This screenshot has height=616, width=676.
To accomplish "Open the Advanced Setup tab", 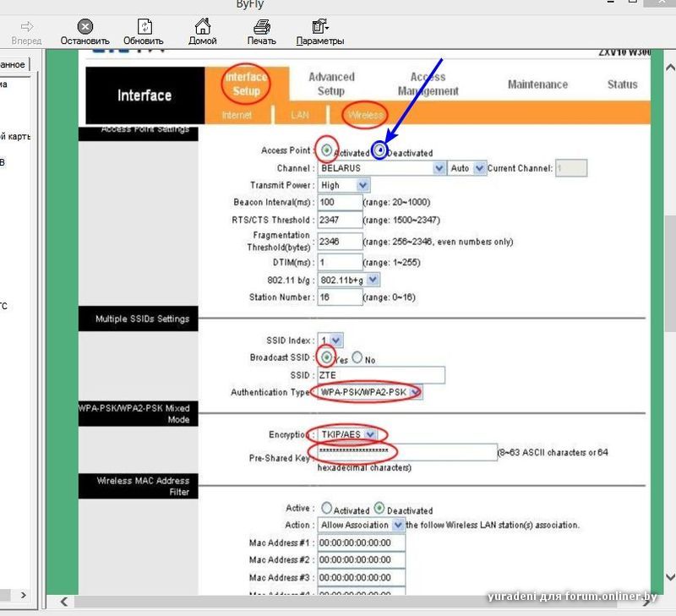I will click(331, 84).
